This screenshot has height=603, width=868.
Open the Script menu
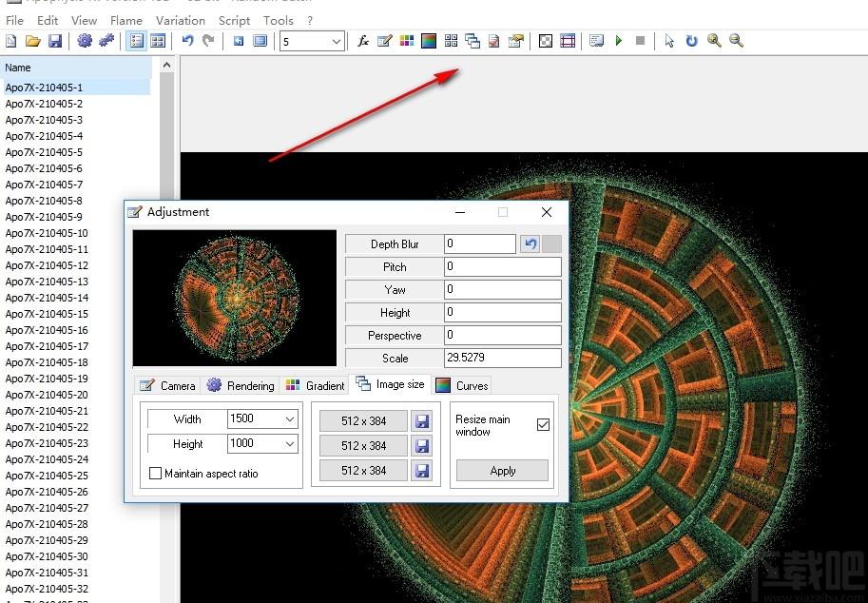[x=234, y=21]
